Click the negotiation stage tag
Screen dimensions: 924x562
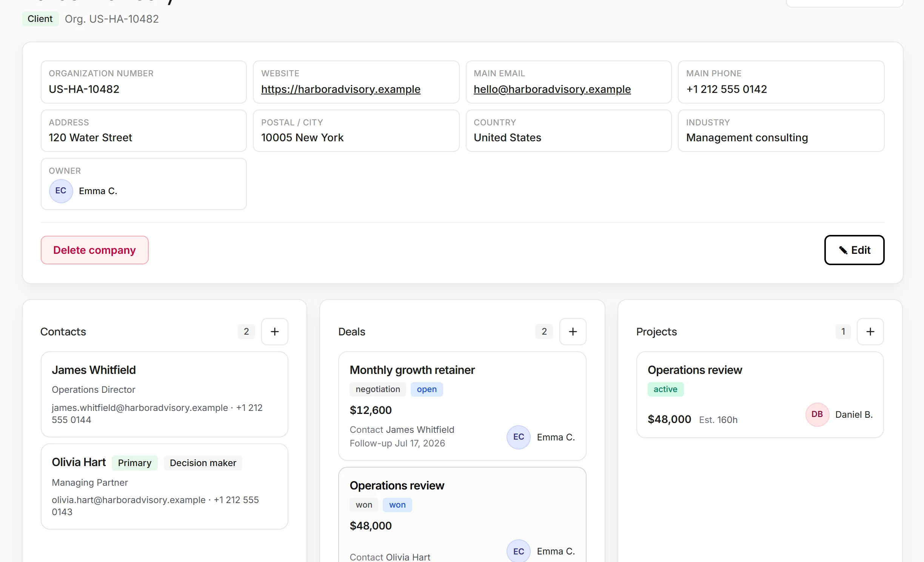tap(377, 389)
